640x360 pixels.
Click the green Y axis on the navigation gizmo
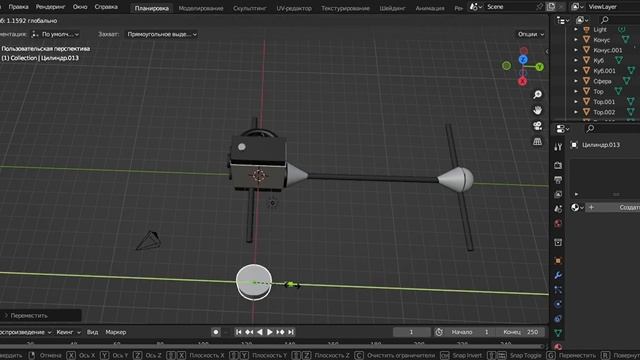click(x=540, y=67)
